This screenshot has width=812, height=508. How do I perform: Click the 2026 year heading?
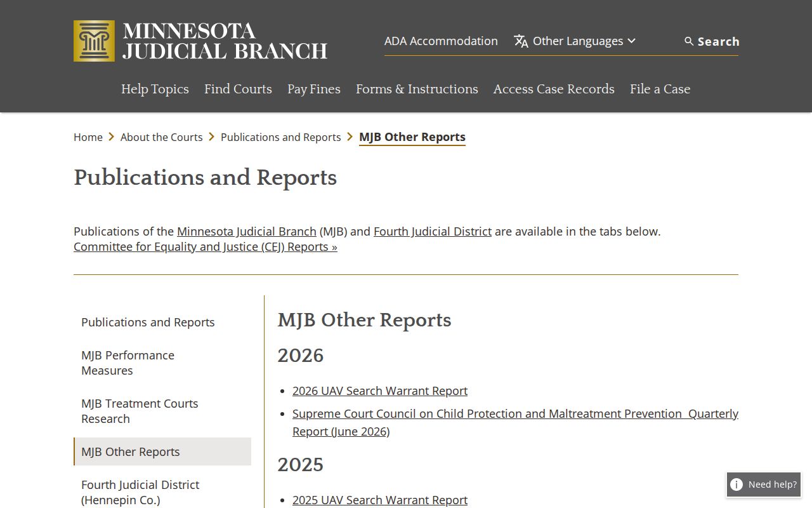pos(301,355)
